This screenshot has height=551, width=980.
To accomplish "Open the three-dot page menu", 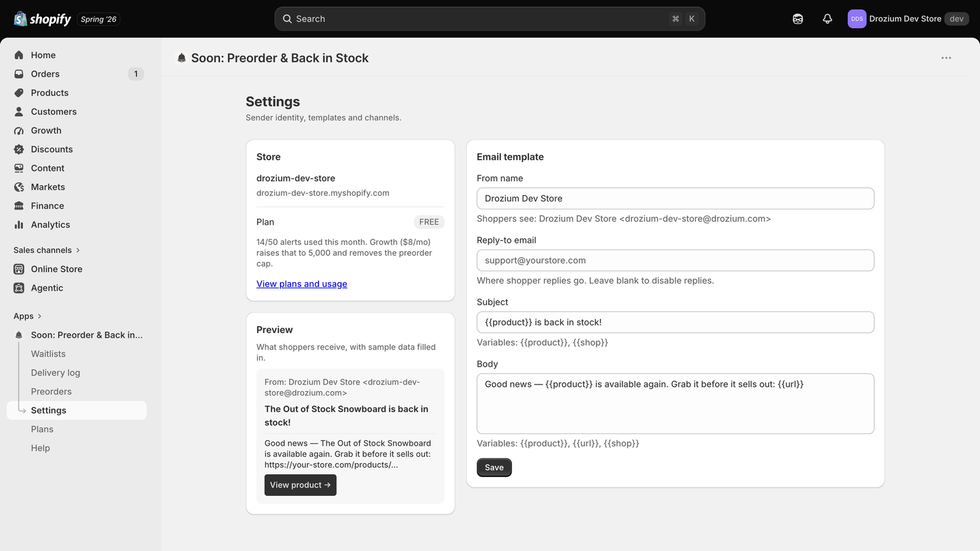I will (946, 58).
